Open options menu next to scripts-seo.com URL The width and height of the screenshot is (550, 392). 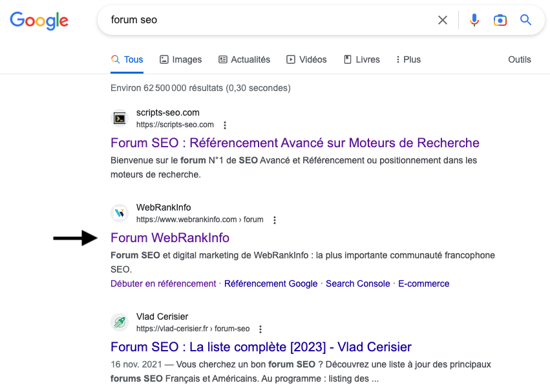tap(225, 125)
